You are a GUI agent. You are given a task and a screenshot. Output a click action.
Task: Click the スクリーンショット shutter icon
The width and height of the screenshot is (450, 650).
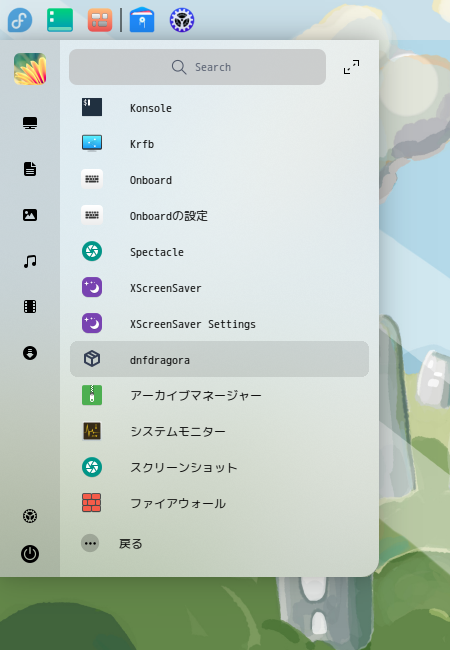(x=92, y=467)
